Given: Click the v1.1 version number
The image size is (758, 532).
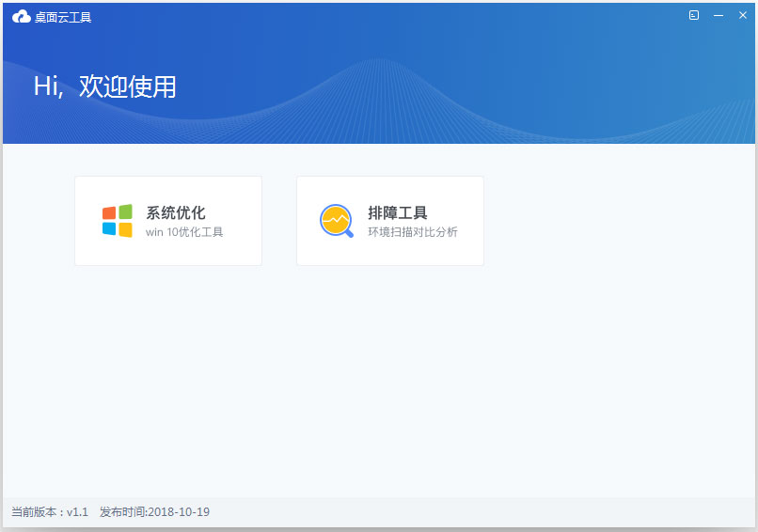Looking at the screenshot, I should tap(77, 512).
